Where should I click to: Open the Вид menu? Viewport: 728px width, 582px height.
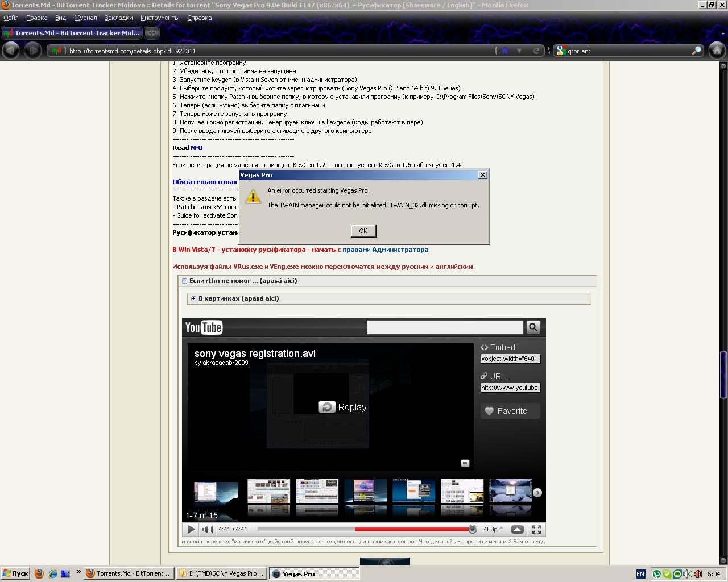(x=60, y=18)
